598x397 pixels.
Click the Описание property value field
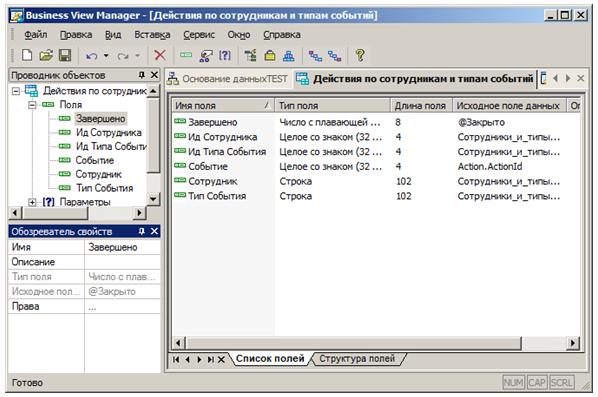(122, 262)
